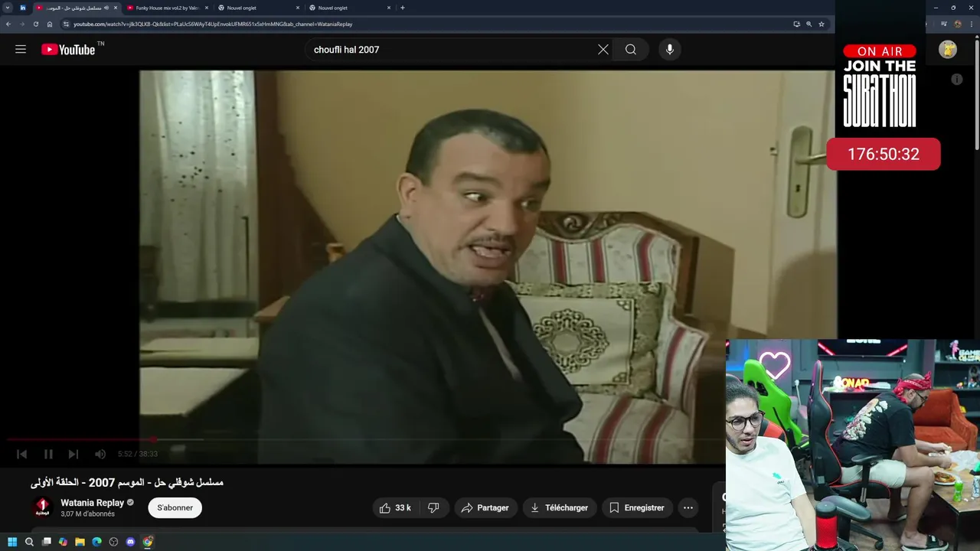
Task: Click the Télécharger download button
Action: tap(559, 507)
